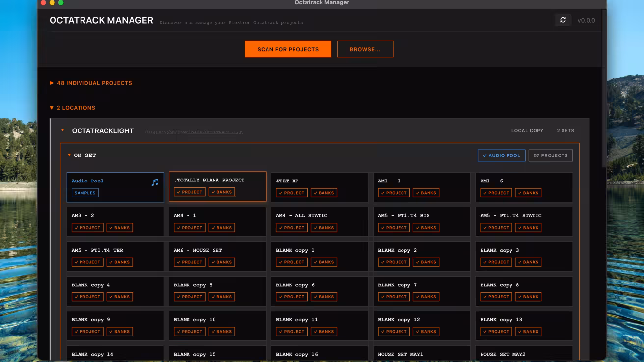The width and height of the screenshot is (644, 362).
Task: Select the BLANK copy 1 project
Action: (320, 257)
